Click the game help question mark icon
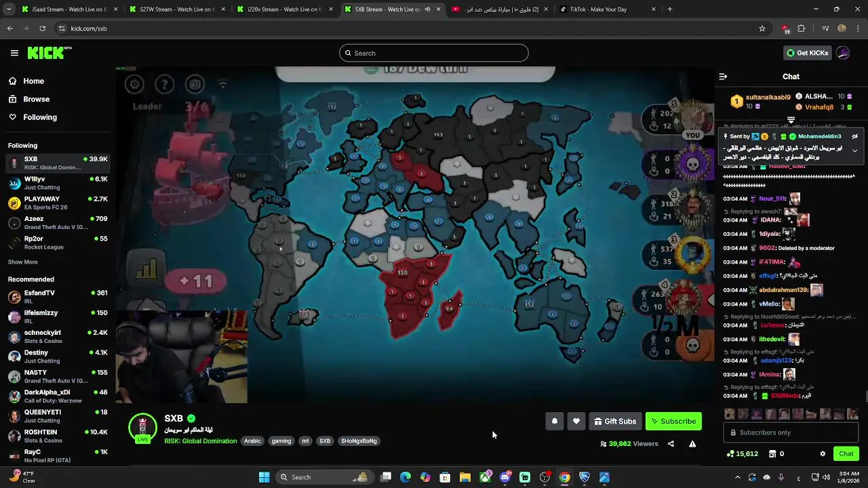 [164, 84]
